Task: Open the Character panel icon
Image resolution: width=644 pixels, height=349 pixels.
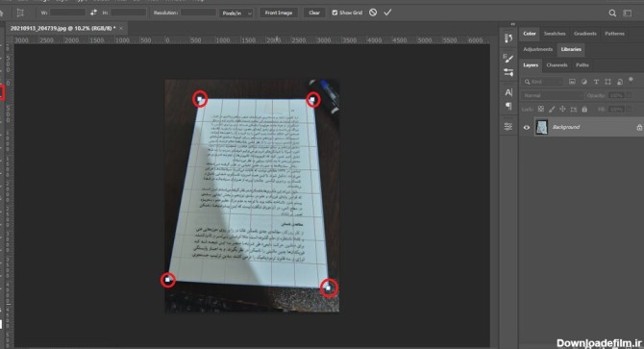Action: [x=508, y=92]
